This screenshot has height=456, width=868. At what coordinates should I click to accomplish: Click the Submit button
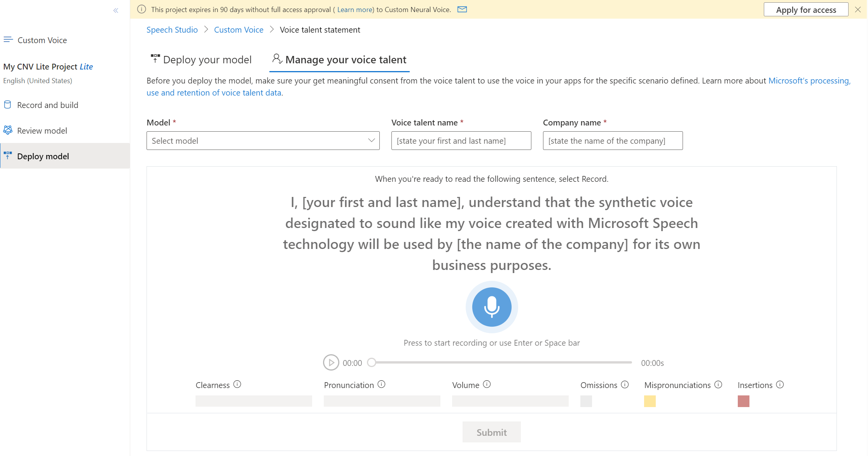click(491, 432)
